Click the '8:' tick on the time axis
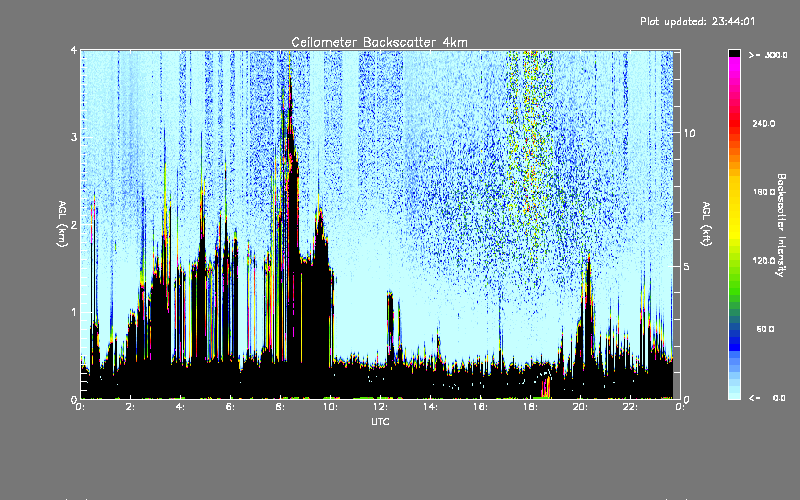This screenshot has height=500, width=800. (280, 407)
